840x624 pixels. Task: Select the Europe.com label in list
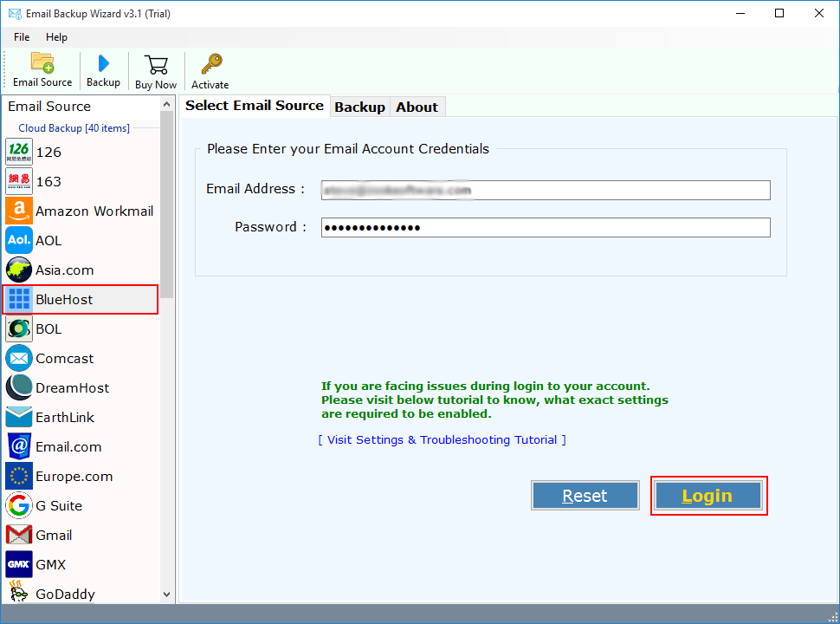[x=74, y=477]
